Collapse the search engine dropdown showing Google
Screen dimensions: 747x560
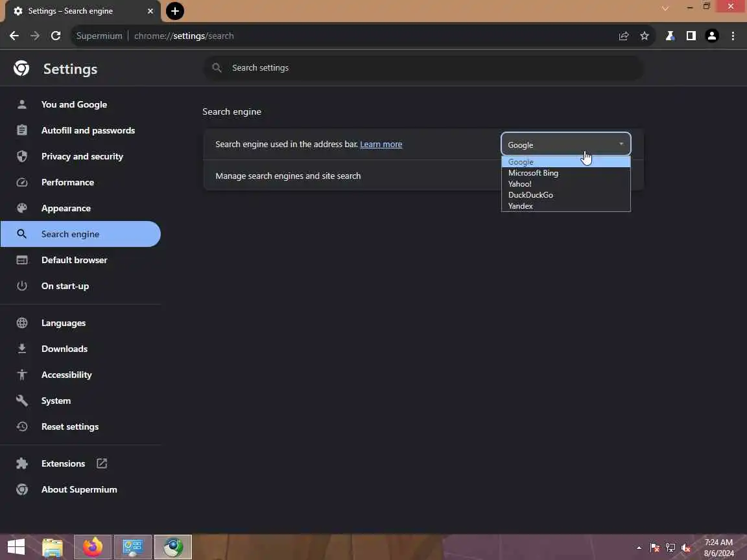(x=566, y=145)
